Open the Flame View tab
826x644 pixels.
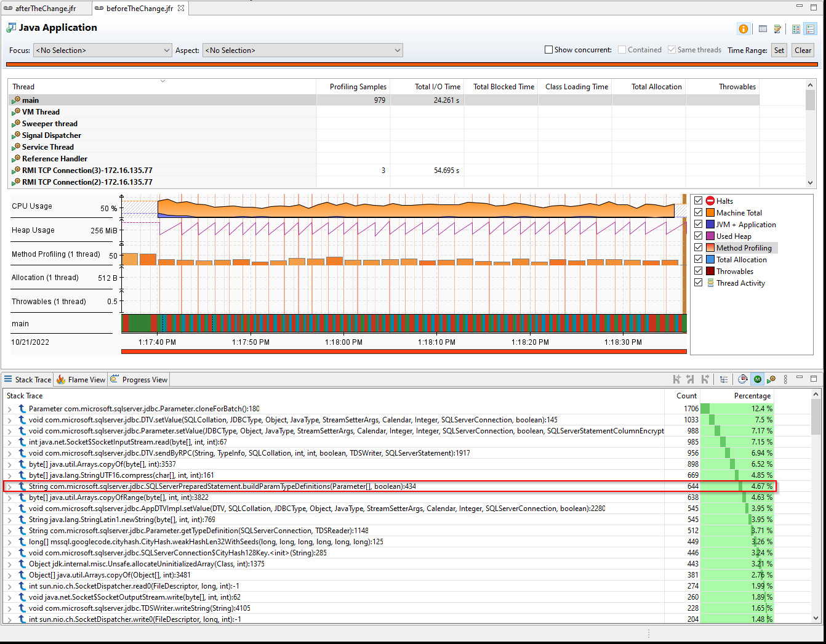tap(81, 379)
